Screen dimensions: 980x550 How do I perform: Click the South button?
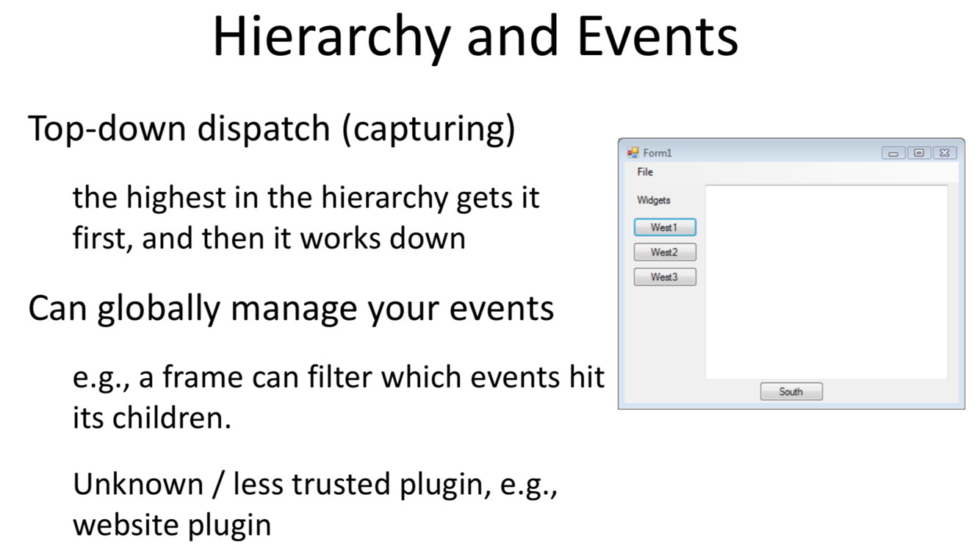791,392
